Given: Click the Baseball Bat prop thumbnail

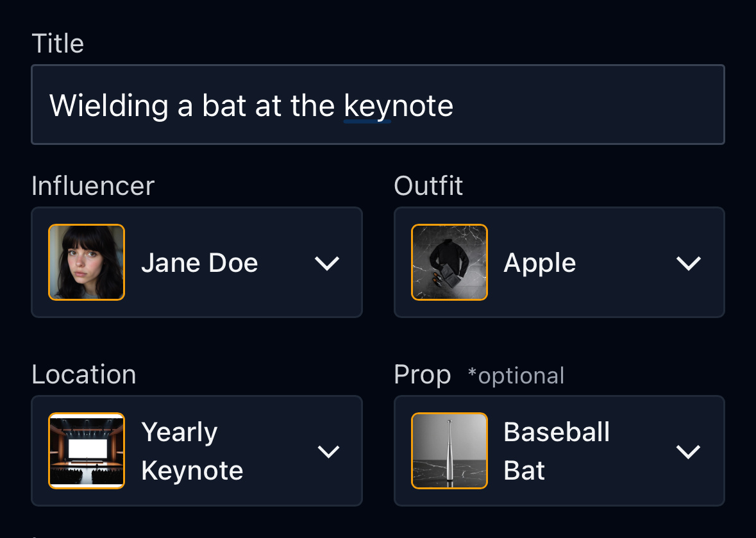Looking at the screenshot, I should point(449,451).
